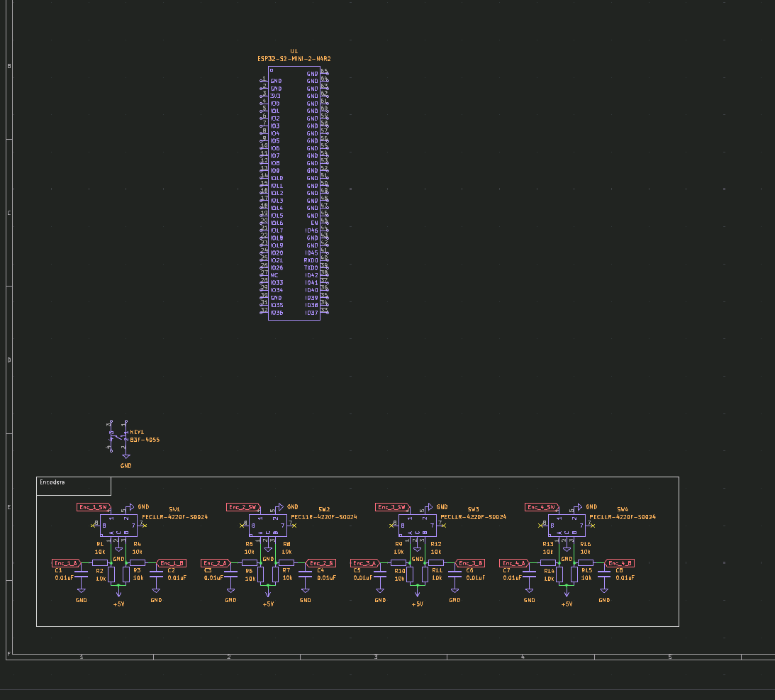775x700 pixels.
Task: Click the EN pin name on U1
Action: point(314,223)
